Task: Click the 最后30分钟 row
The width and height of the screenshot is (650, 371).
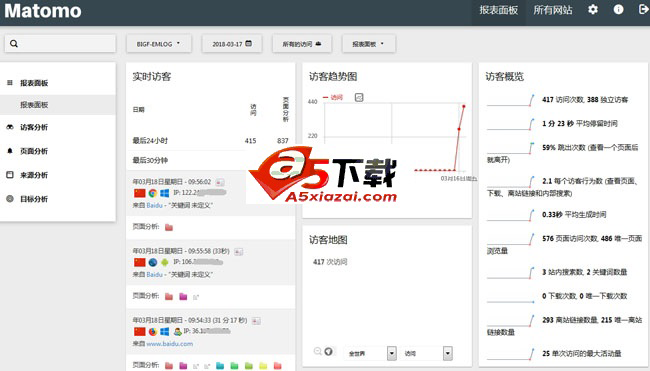Action: click(x=211, y=160)
